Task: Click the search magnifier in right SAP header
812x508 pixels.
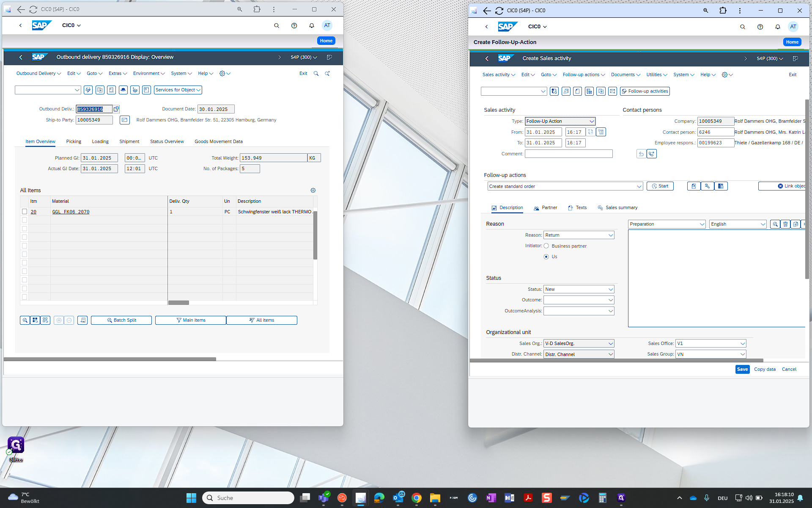Action: point(742,27)
